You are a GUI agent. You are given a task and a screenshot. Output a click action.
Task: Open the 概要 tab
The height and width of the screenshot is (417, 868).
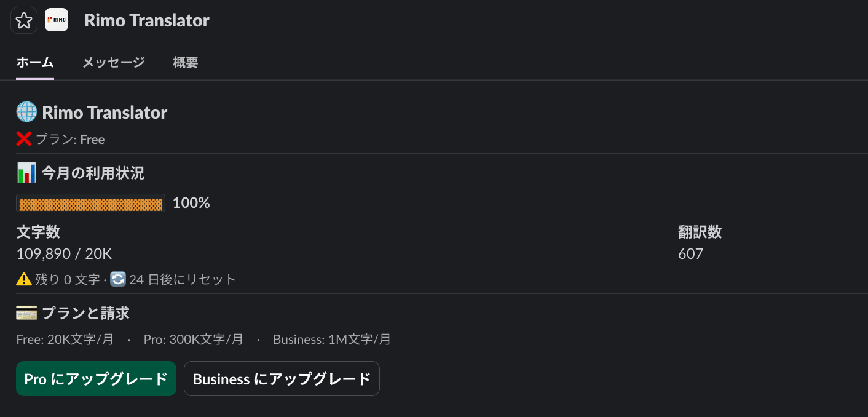(186, 62)
